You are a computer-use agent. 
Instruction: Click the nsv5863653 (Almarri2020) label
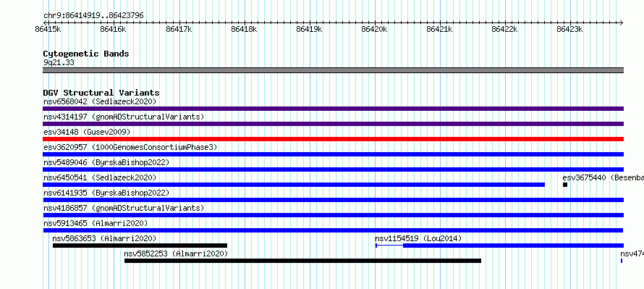104,238
